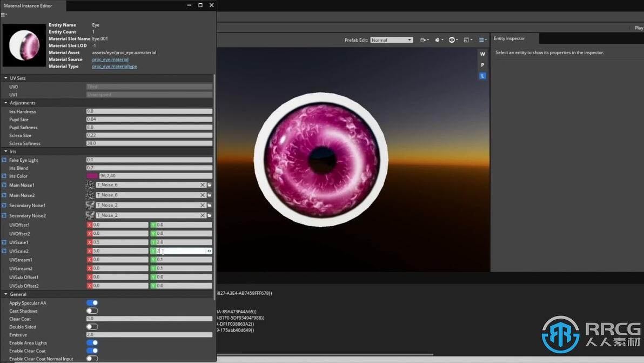This screenshot has height=363, width=644.
Task: Open the viewport hamburger options menu
Action: click(x=482, y=40)
